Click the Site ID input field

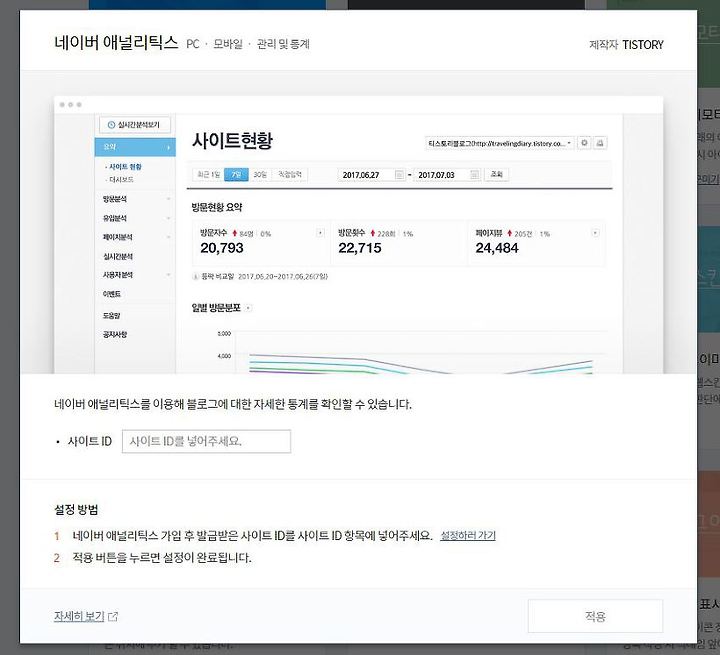click(x=206, y=441)
